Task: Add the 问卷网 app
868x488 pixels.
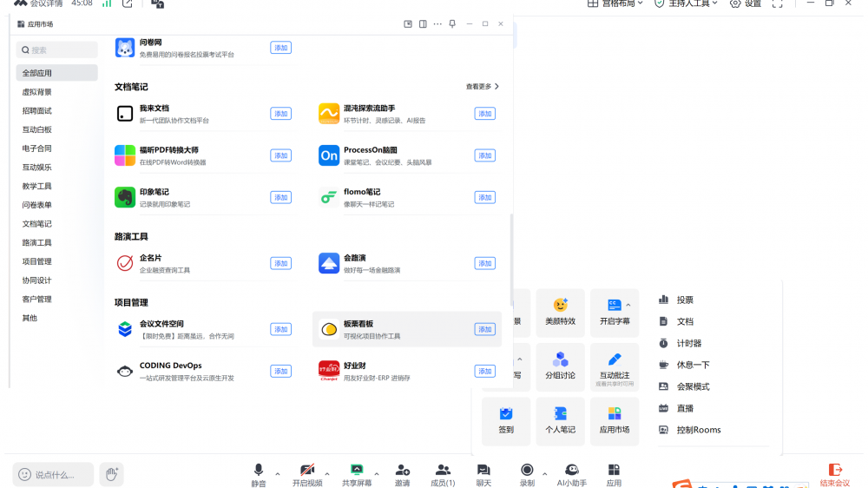Action: pos(280,48)
